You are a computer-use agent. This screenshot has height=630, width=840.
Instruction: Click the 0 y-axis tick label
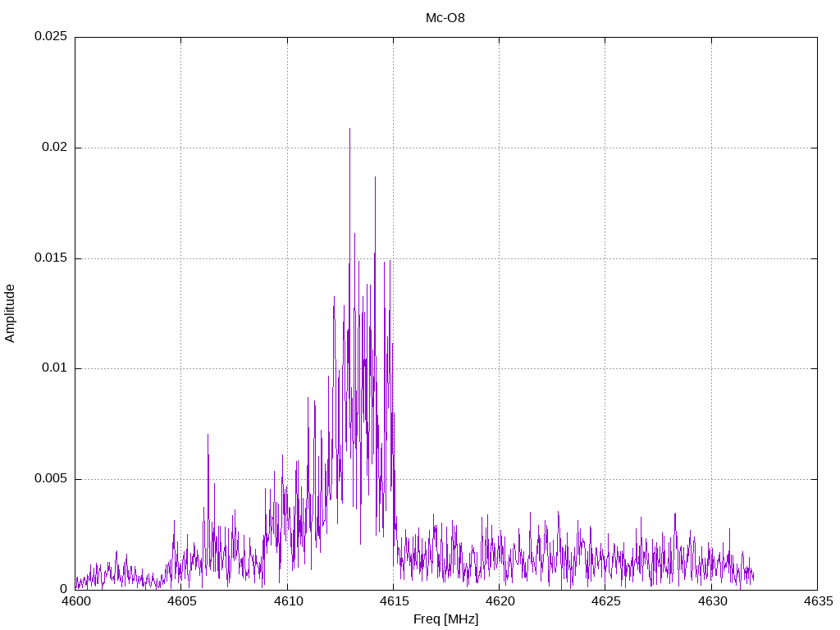tap(63, 589)
